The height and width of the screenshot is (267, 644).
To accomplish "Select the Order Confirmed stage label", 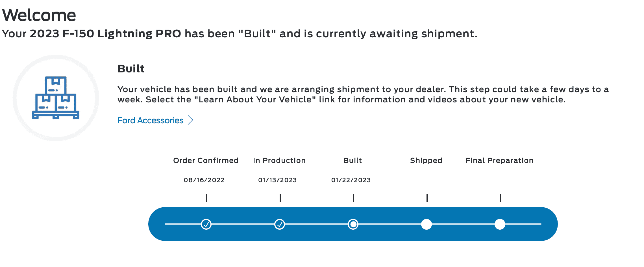I will pyautogui.click(x=206, y=160).
